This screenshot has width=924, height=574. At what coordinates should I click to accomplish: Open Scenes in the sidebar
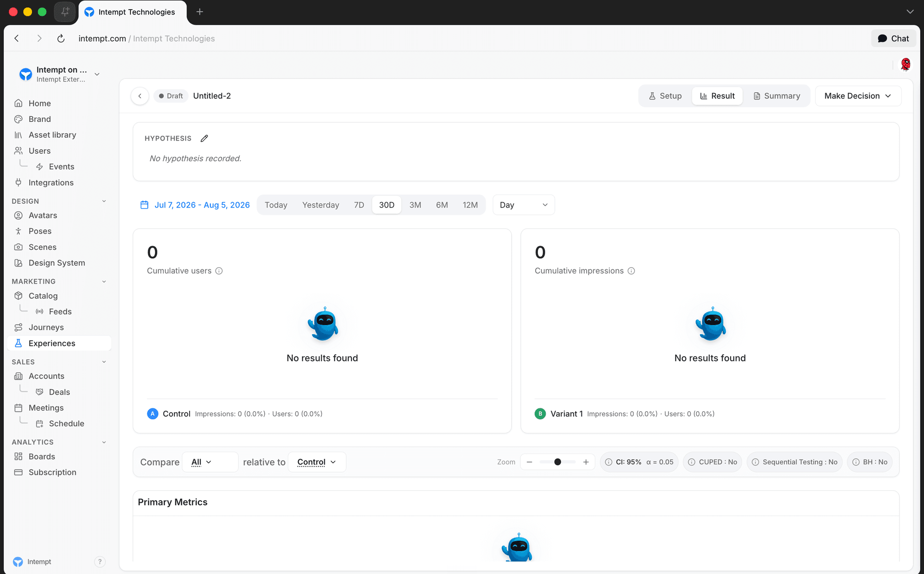coord(59,247)
